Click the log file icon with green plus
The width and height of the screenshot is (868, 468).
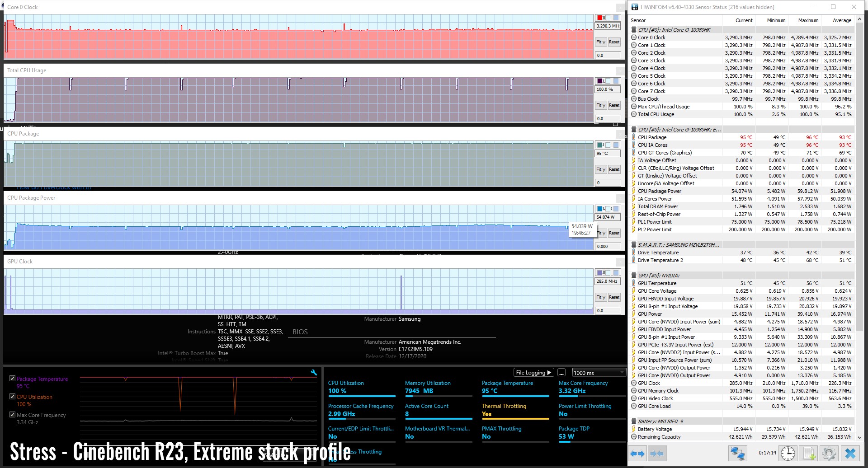809,454
